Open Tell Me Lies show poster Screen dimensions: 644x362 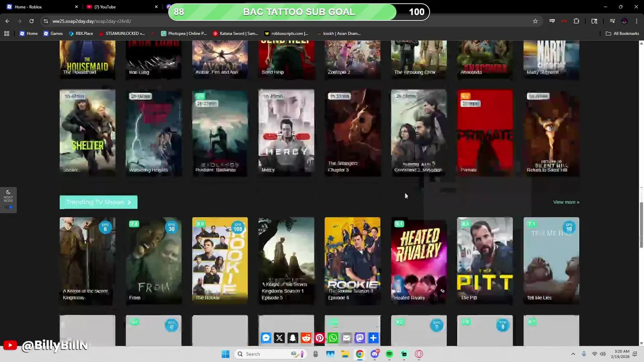pyautogui.click(x=551, y=260)
